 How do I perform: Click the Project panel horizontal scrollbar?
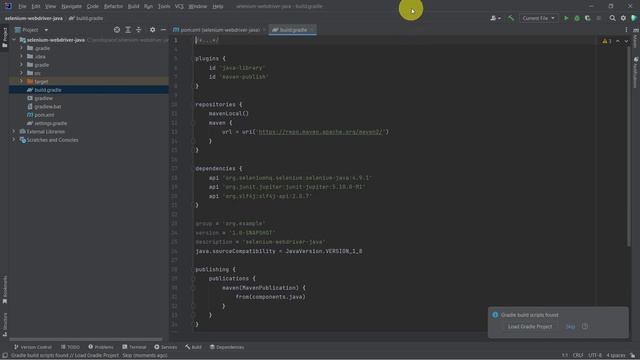[x=86, y=339]
